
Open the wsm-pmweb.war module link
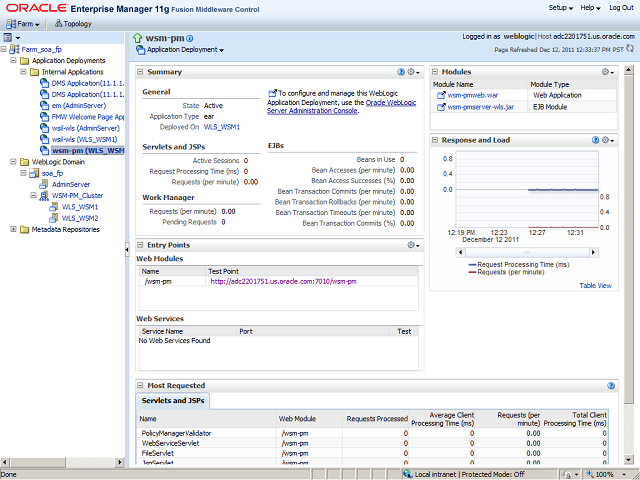[x=471, y=95]
